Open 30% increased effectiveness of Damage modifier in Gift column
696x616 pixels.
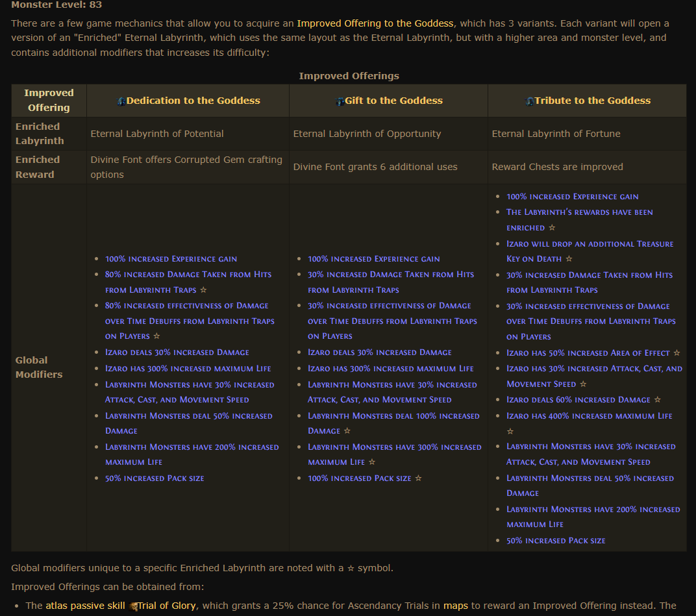(x=392, y=321)
